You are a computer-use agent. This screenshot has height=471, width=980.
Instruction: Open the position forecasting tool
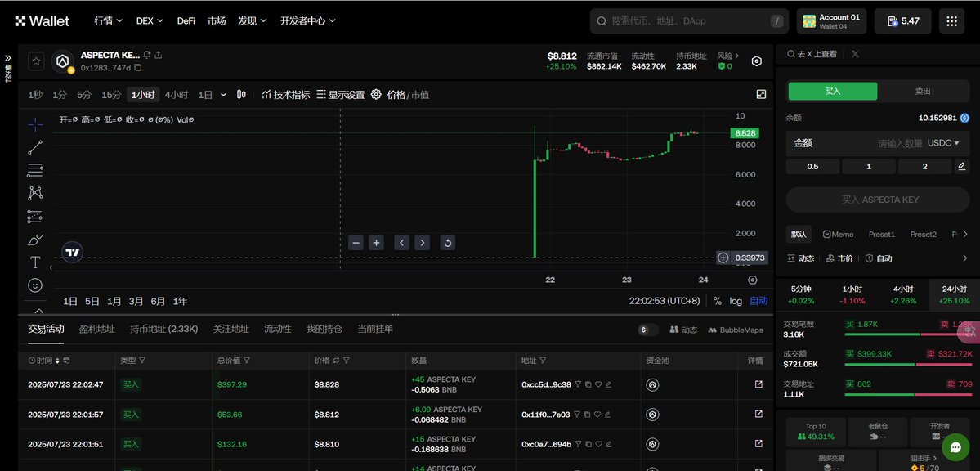[x=36, y=217]
